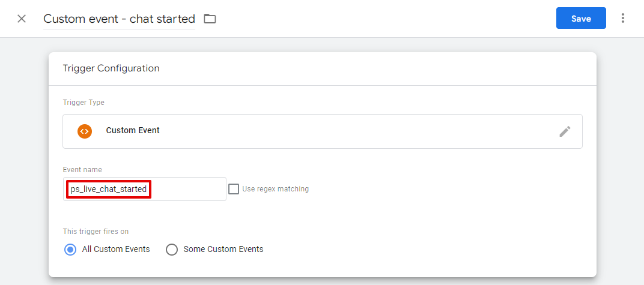The width and height of the screenshot is (644, 285).
Task: Close the trigger editor with the X icon
Action: click(x=22, y=19)
